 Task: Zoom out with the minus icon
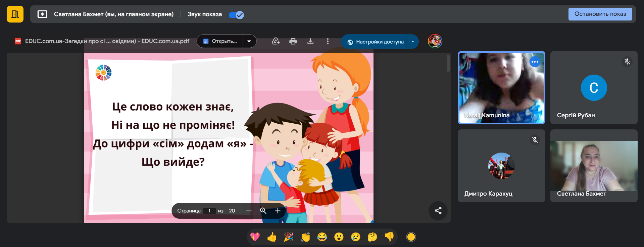coord(249,211)
